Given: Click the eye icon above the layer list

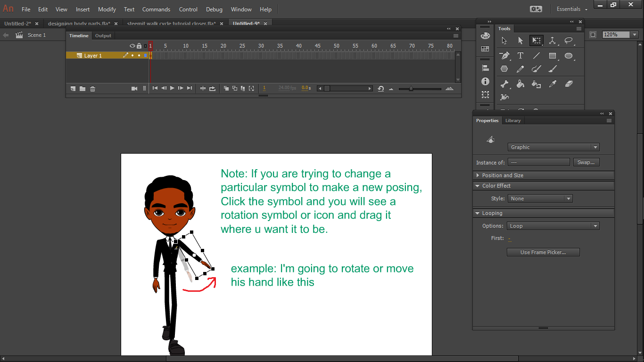Looking at the screenshot, I should click(132, 46).
